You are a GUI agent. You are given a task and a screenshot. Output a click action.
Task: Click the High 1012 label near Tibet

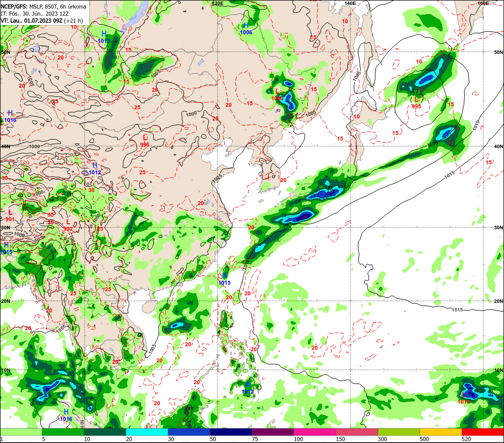[95, 169]
